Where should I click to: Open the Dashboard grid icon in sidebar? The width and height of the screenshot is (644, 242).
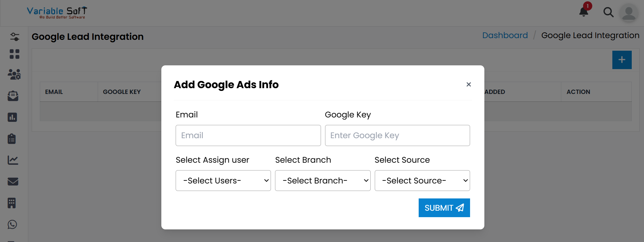pos(14,54)
